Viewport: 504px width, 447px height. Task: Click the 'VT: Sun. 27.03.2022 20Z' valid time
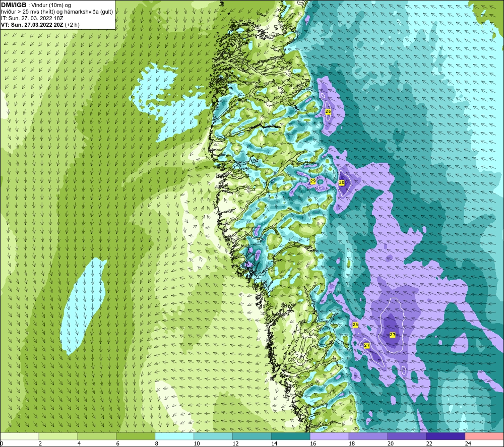[x=32, y=25]
